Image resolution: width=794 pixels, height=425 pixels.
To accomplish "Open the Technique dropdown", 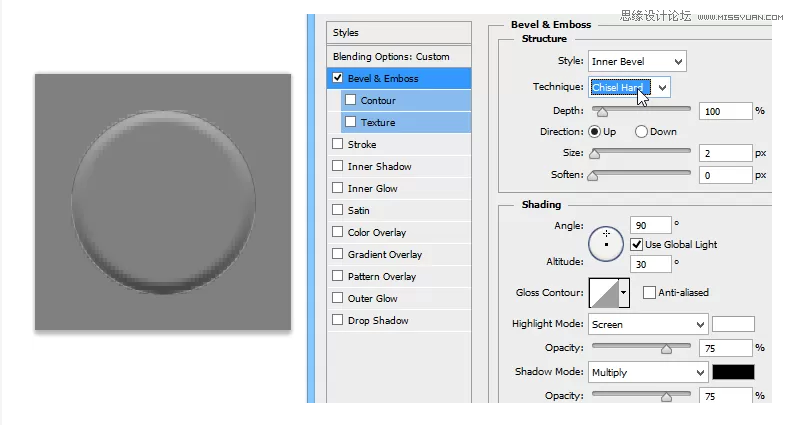I will (629, 88).
